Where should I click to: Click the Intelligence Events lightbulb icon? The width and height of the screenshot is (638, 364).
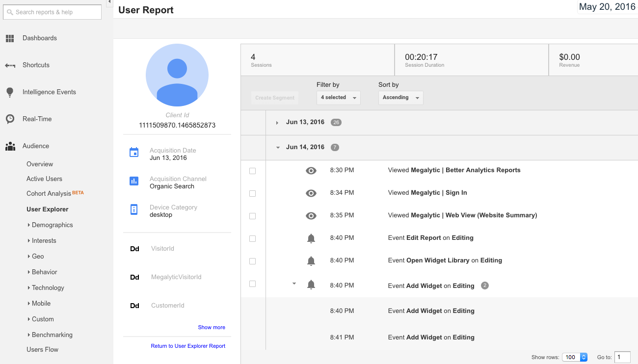(x=10, y=92)
